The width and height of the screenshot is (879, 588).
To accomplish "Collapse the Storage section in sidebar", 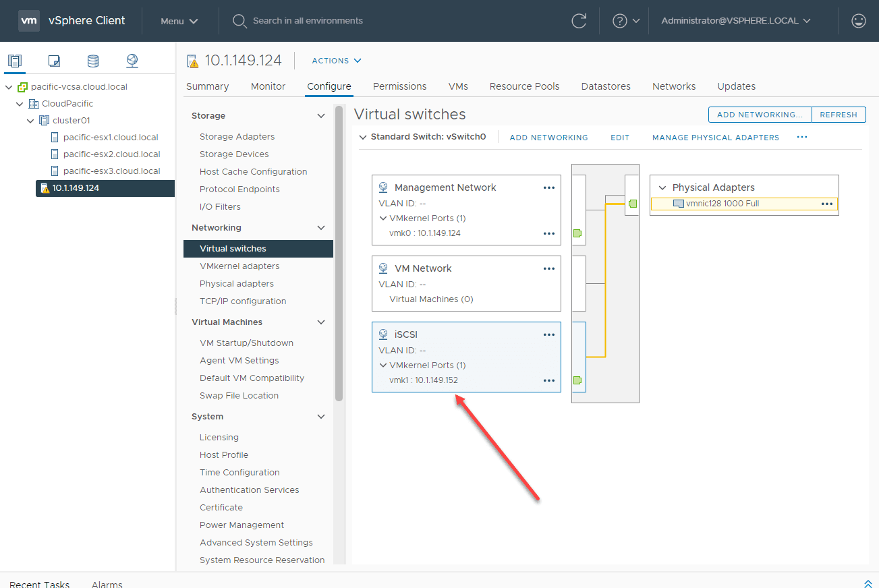I will [321, 116].
